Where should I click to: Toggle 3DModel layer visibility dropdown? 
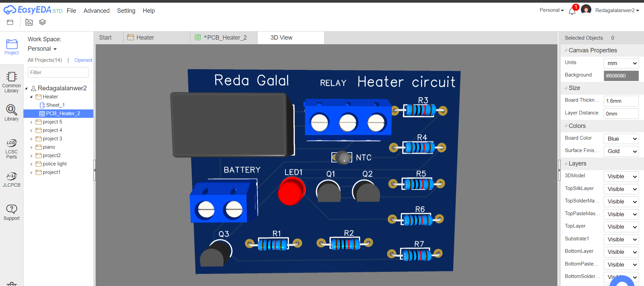pos(621,176)
